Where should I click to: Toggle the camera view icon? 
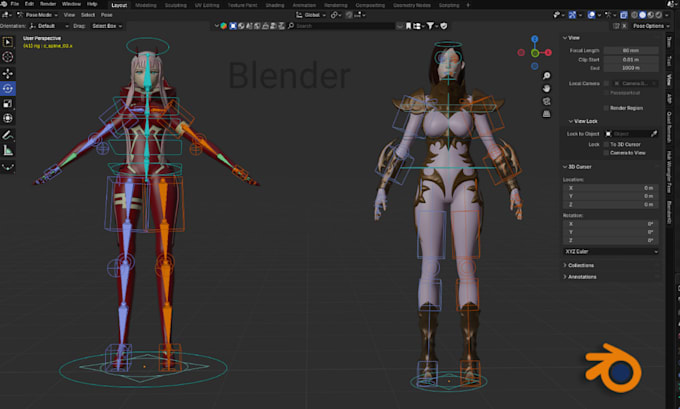pyautogui.click(x=546, y=101)
